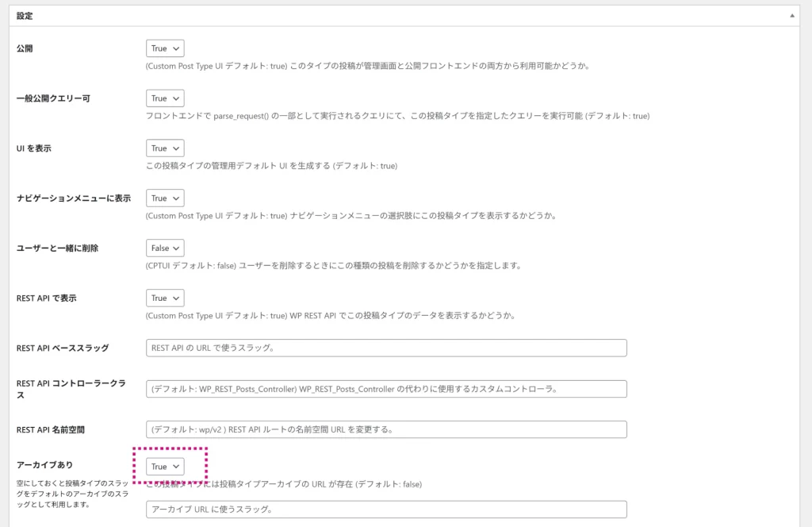Viewport: 812px width, 527px height.
Task: Select the REST API 名前空間 input field
Action: coord(386,429)
